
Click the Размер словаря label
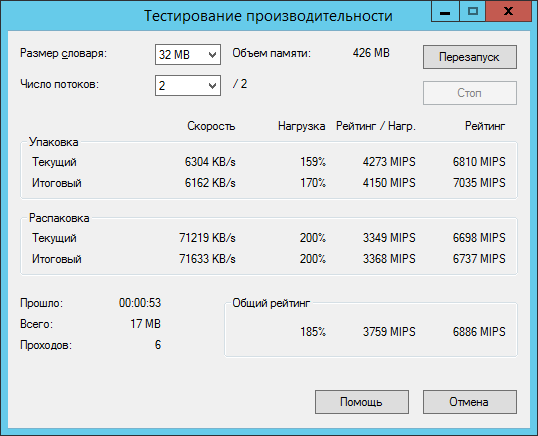pos(63,54)
